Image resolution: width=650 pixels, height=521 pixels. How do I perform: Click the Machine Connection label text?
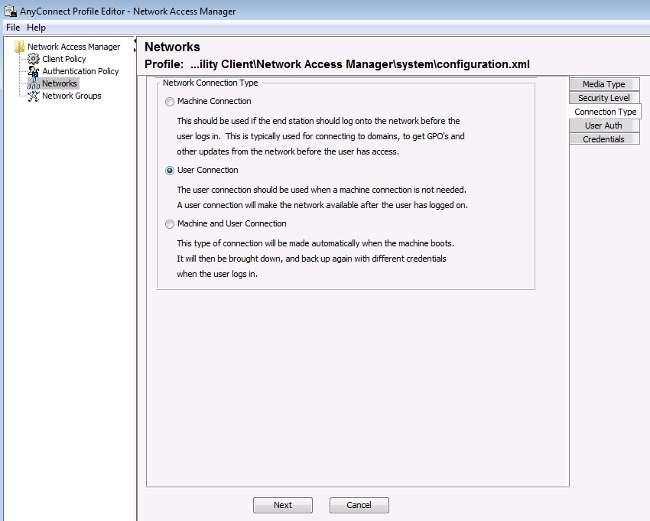pos(214,101)
